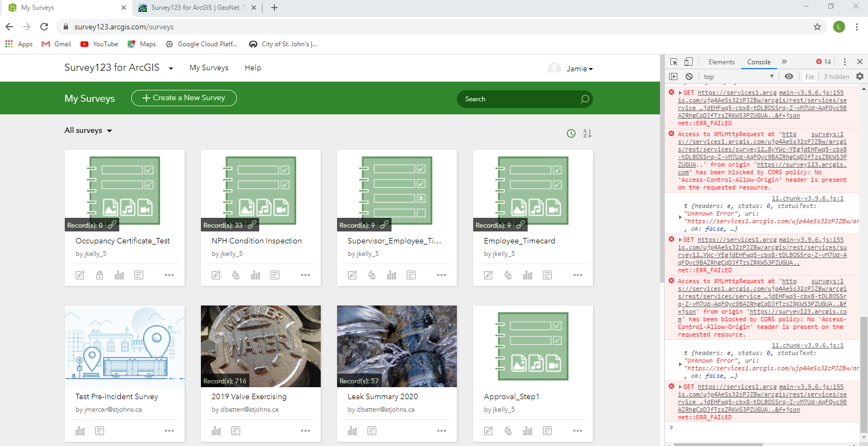Select the DevTools inspect element tool
This screenshot has height=446, width=868.
674,62
